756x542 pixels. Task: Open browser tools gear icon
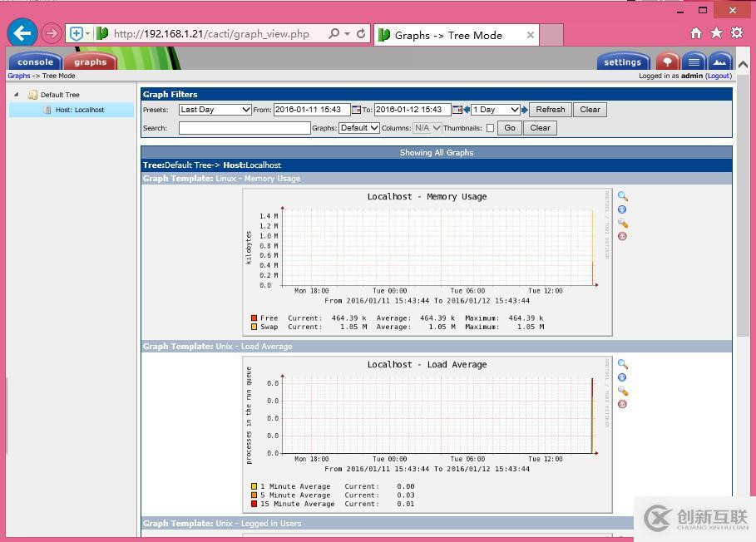[x=737, y=32]
